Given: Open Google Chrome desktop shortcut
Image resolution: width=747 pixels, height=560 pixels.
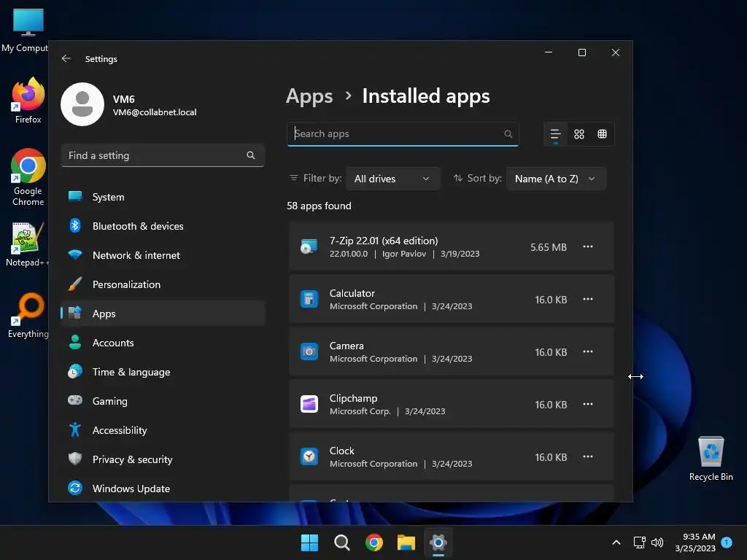Looking at the screenshot, I should [28, 177].
